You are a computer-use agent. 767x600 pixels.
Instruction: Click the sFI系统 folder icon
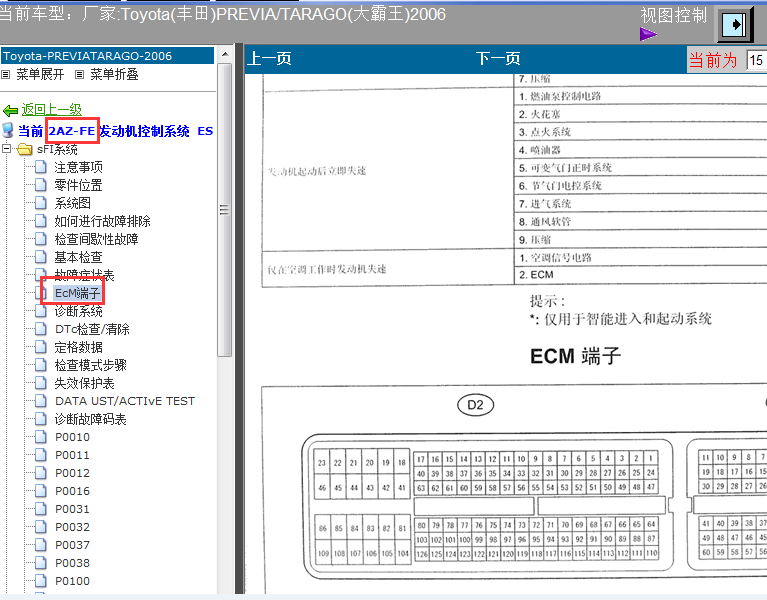coord(24,149)
